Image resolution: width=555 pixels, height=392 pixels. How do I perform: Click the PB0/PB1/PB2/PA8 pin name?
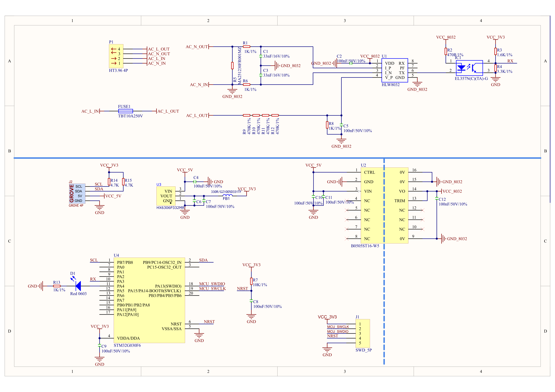point(133,305)
